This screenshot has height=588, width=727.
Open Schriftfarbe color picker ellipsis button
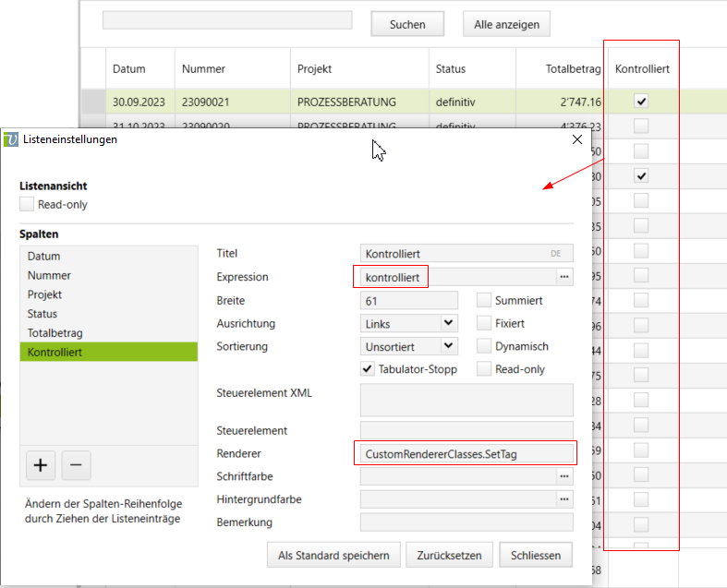click(563, 476)
